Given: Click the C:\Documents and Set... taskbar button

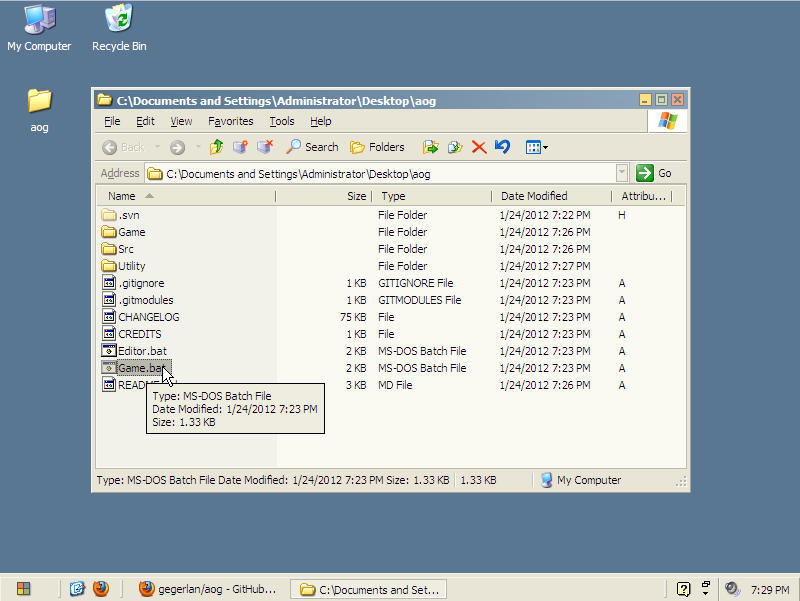Looking at the screenshot, I should (x=369, y=589).
